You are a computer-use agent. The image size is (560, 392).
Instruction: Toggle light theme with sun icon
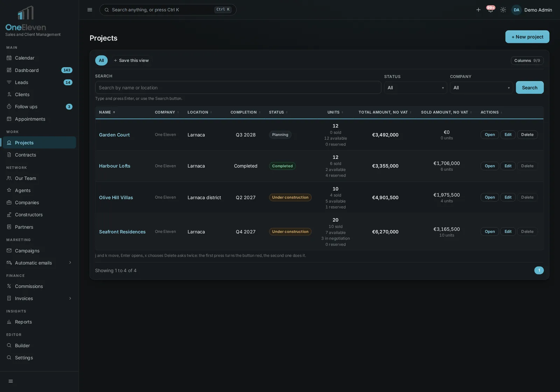[x=503, y=10]
